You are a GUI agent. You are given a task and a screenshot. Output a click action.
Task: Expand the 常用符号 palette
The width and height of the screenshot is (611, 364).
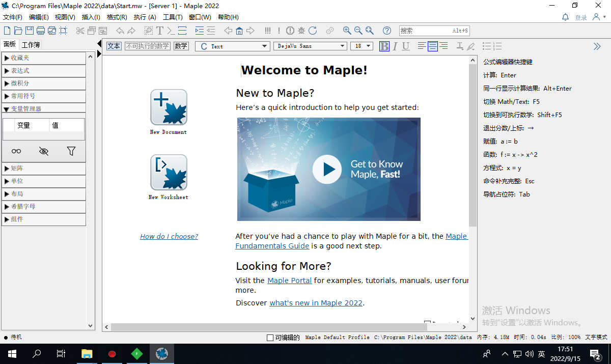[44, 96]
